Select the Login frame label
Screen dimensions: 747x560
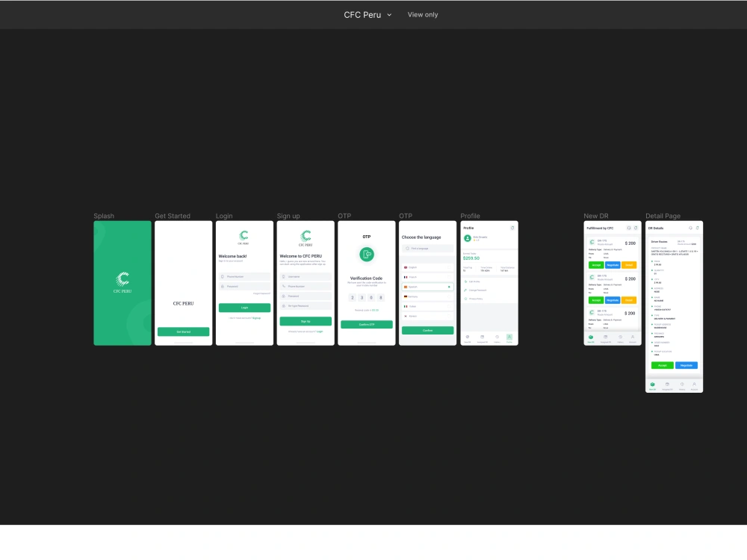(x=224, y=216)
